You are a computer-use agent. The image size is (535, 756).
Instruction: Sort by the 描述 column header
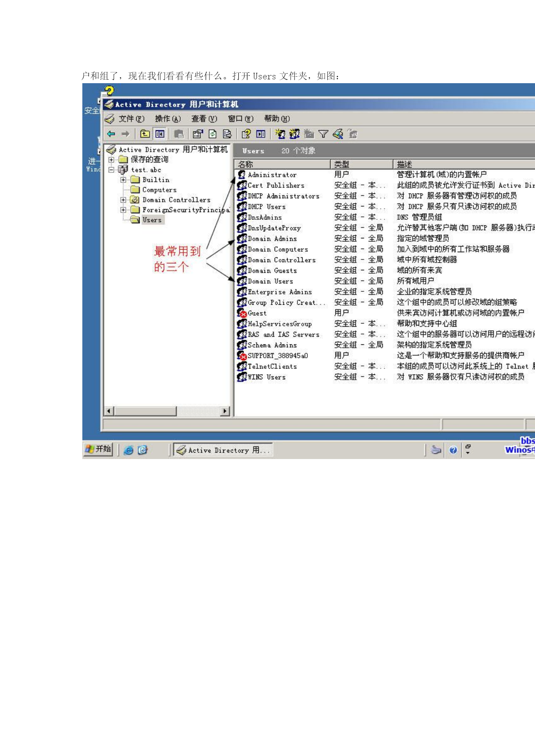click(464, 164)
